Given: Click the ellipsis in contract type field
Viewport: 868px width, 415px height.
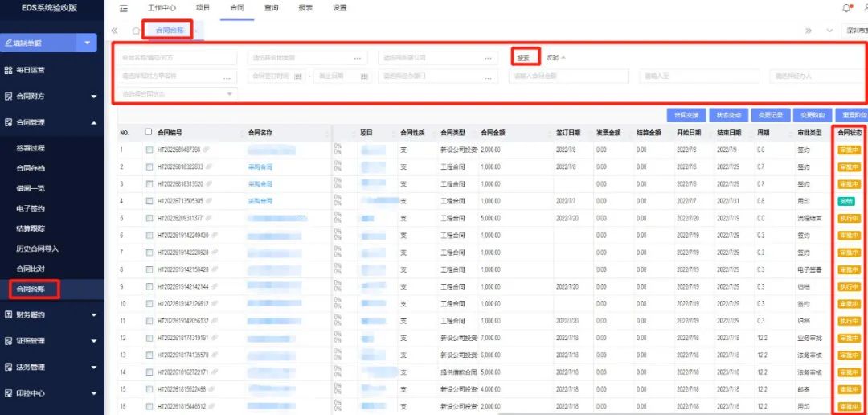Looking at the screenshot, I should 358,58.
